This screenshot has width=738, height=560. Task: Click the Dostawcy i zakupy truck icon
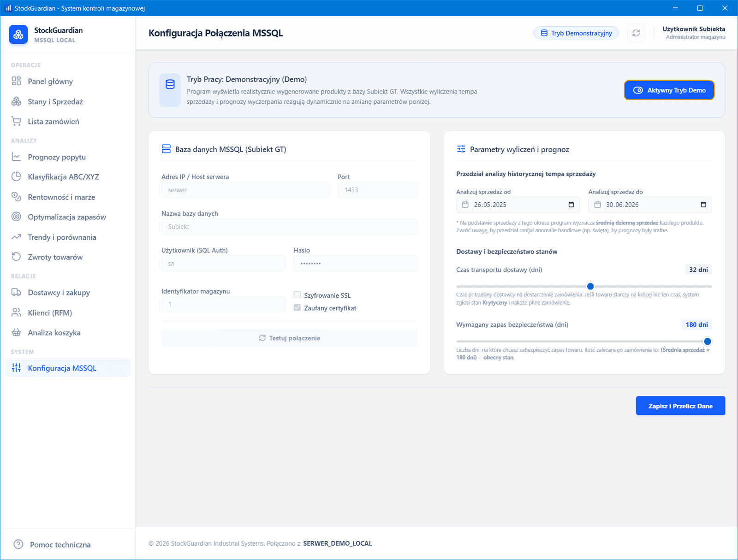(x=16, y=292)
